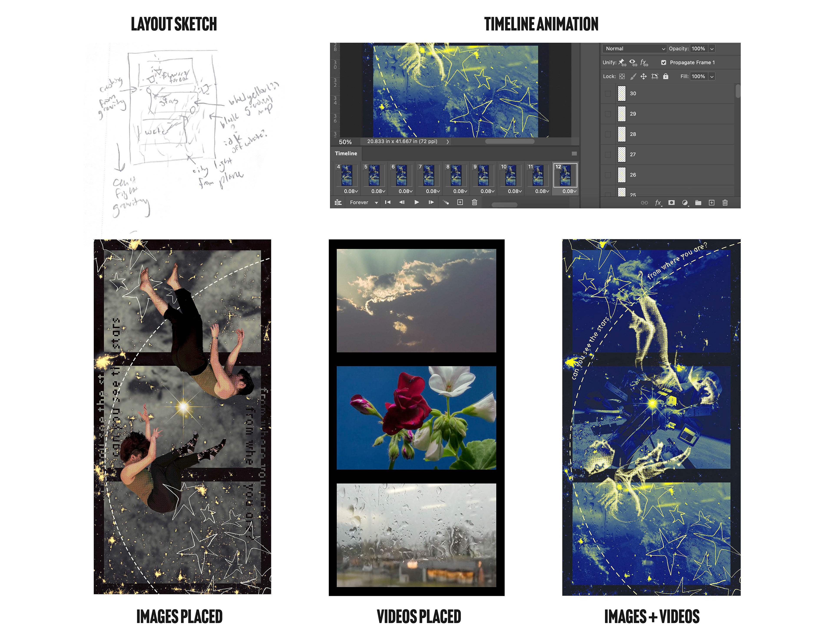Add a layer mask
This screenshot has width=834, height=644.
671,203
